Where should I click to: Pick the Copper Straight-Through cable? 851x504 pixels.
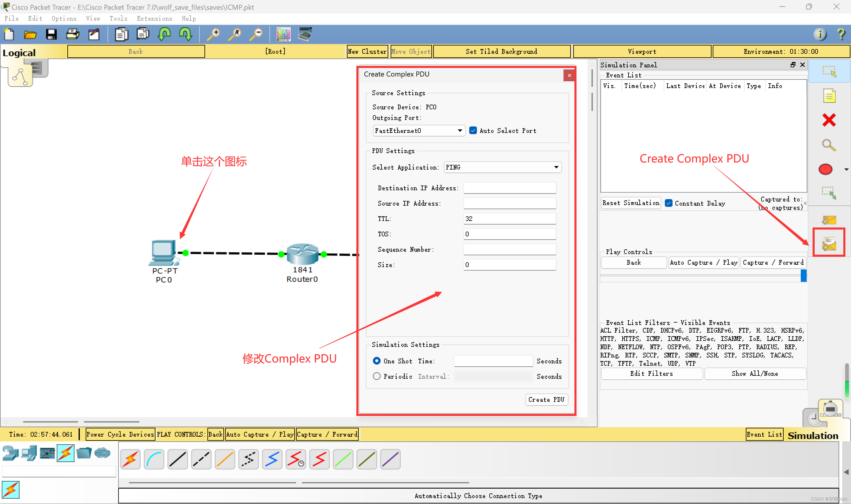pyautogui.click(x=178, y=459)
